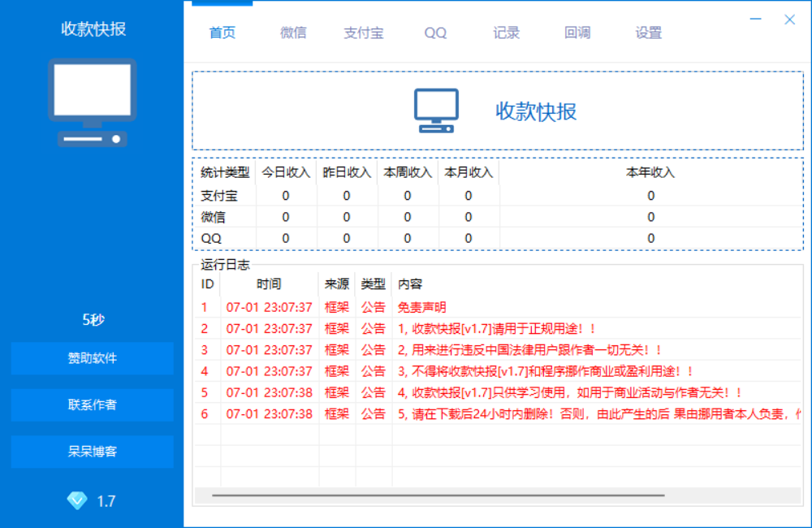Viewport: 812px width, 528px height.
Task: Open the 呆呆博客 link button
Action: 92,452
